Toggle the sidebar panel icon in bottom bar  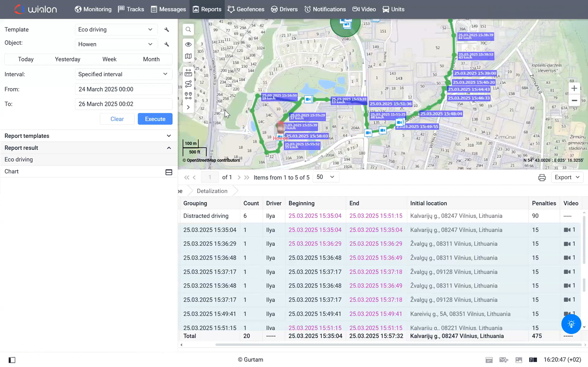tap(12, 360)
